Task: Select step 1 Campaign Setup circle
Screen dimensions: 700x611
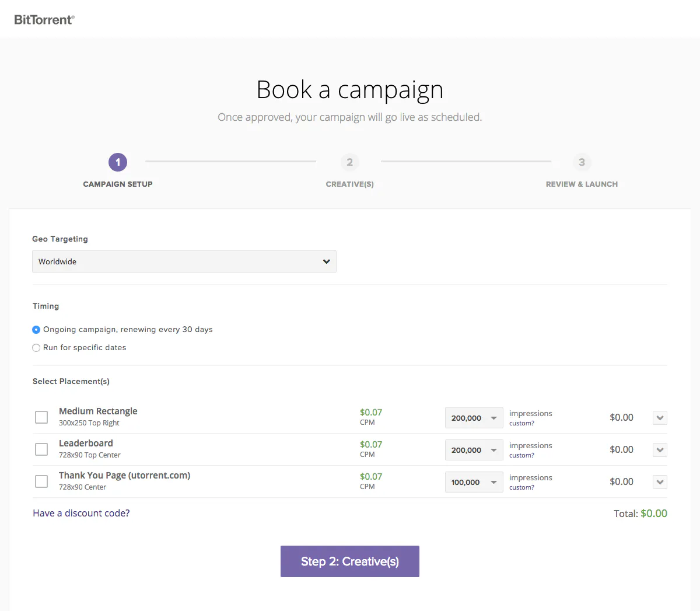Action: 118,162
